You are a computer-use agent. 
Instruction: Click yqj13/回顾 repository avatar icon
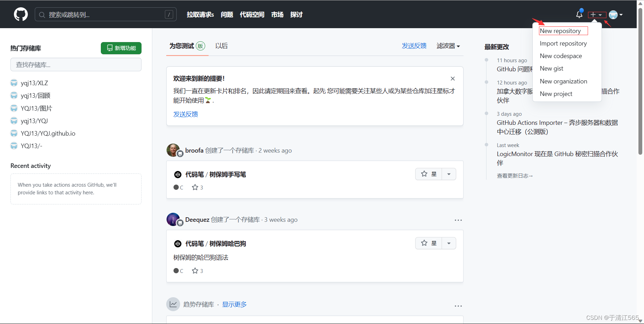14,96
